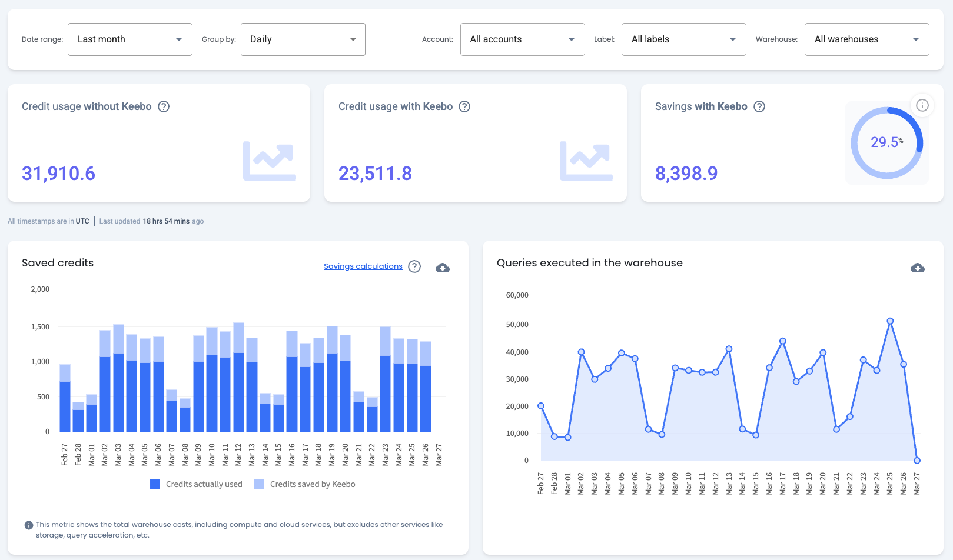
Task: Download the Saved credits chart
Action: [442, 267]
